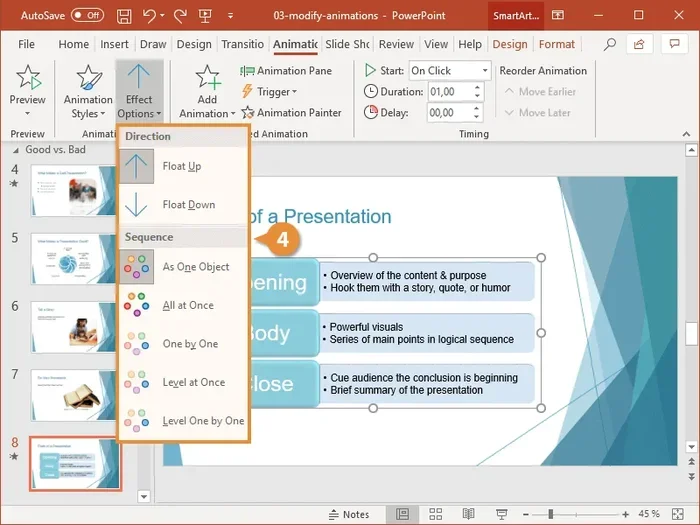Start presentation from beginning icon

(x=205, y=16)
